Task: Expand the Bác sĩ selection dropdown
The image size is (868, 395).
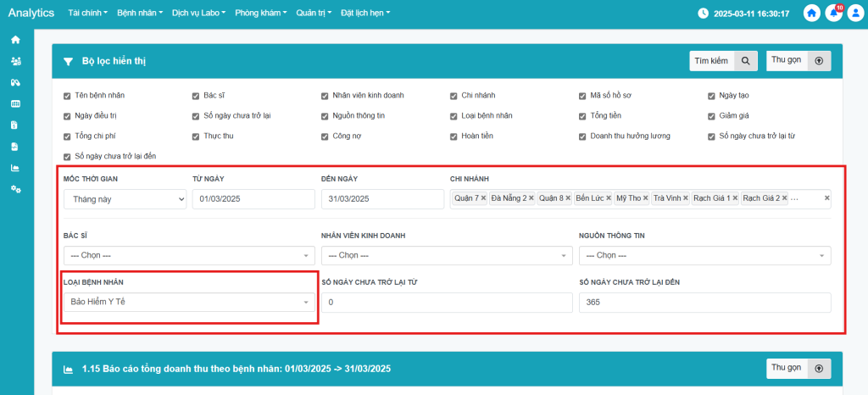Action: [x=188, y=255]
